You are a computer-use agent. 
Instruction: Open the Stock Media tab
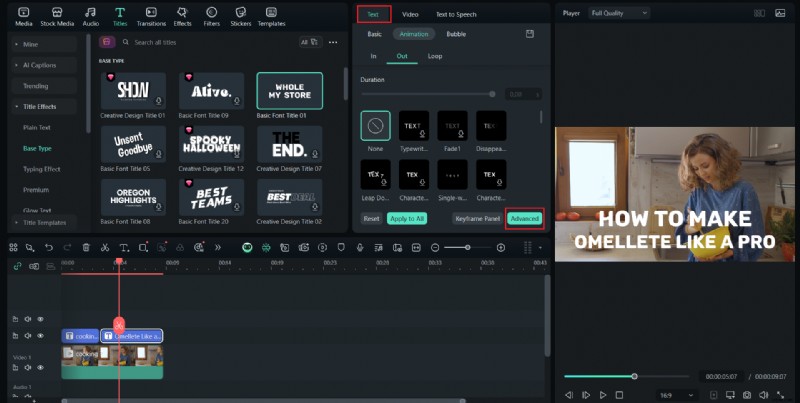[57, 16]
